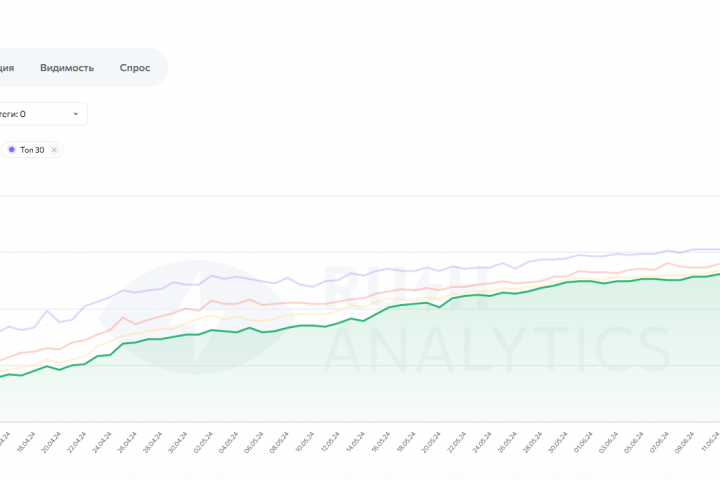Image resolution: width=720 pixels, height=480 pixels.
Task: Select the cut-off tab left of Видимость
Action: coord(7,68)
